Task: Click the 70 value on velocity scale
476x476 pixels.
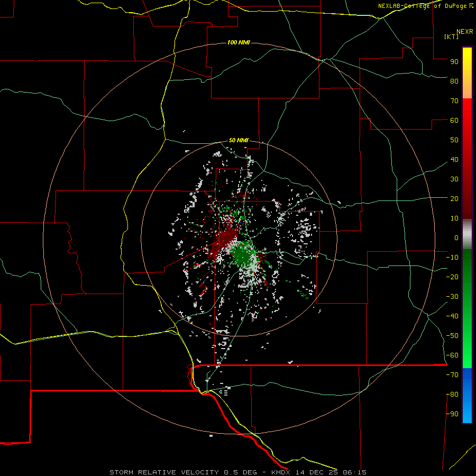Action: coord(454,101)
